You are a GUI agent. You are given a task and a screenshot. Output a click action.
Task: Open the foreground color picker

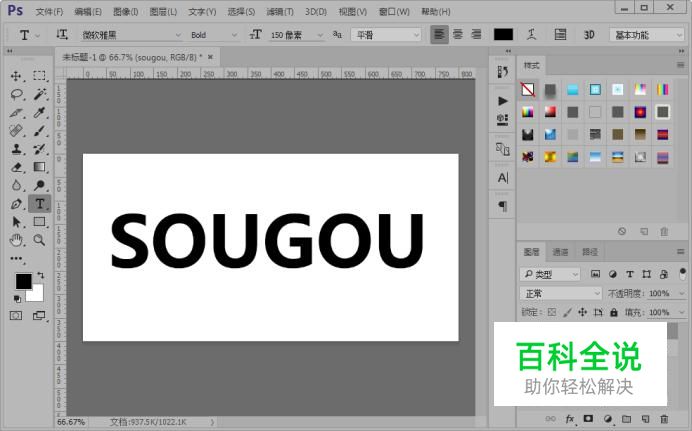(x=23, y=281)
